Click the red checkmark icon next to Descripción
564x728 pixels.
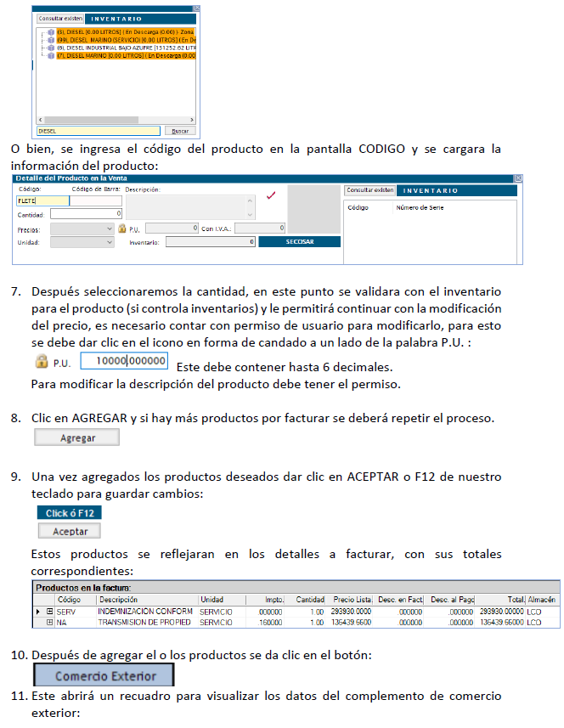point(271,195)
